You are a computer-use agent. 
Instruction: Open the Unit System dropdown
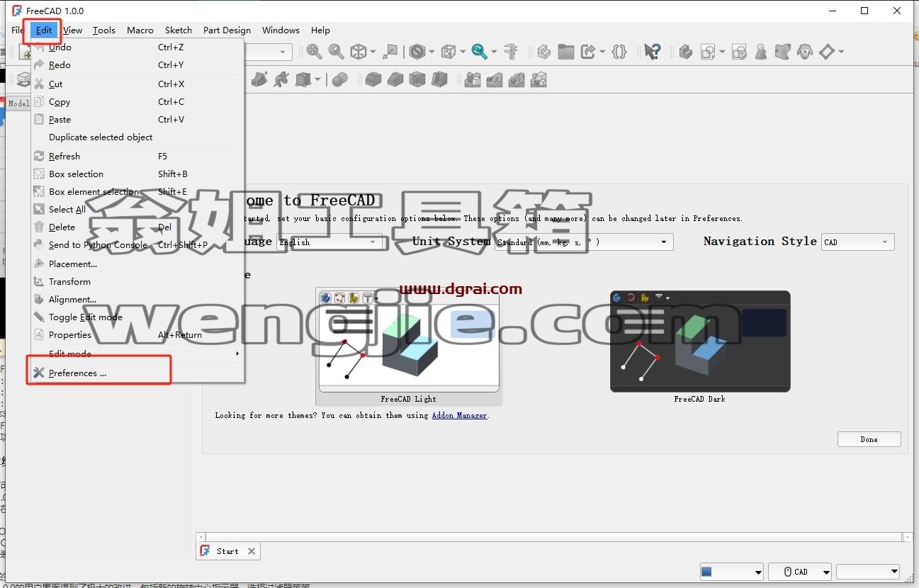[x=584, y=242]
